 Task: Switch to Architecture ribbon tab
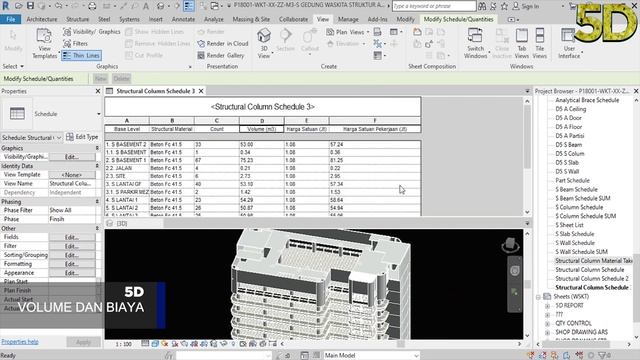pyautogui.click(x=42, y=19)
